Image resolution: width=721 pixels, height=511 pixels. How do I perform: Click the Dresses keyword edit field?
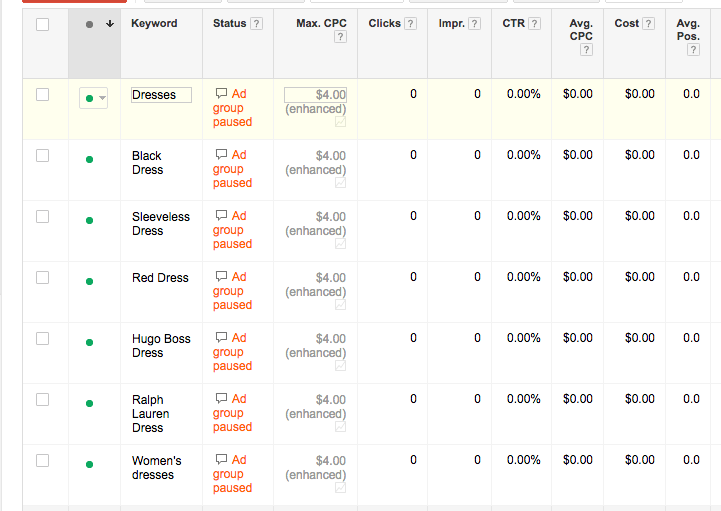tap(161, 95)
